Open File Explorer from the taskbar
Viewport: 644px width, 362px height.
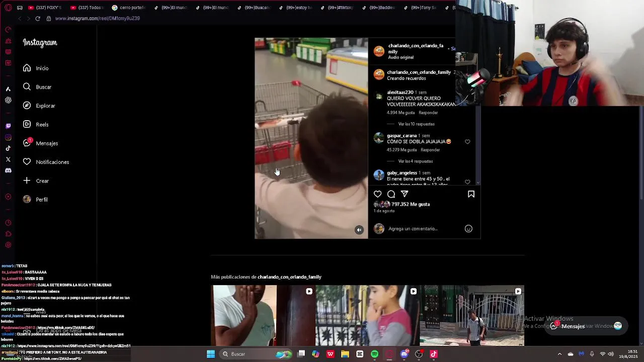tap(345, 354)
